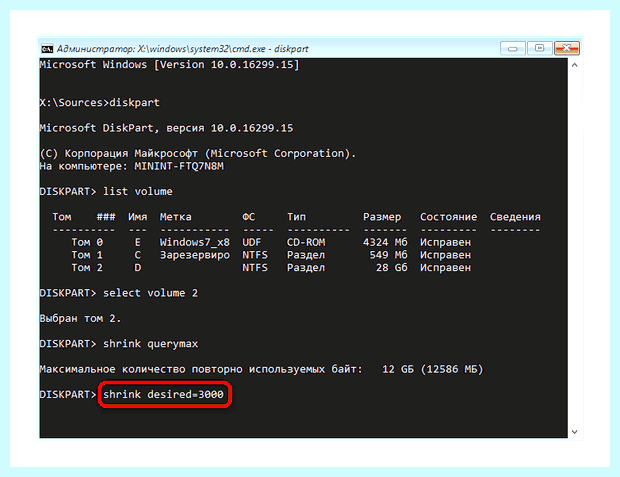Click the 'shrink querymax' command line
Image resolution: width=620 pixels, height=477 pixels.
[x=119, y=344]
